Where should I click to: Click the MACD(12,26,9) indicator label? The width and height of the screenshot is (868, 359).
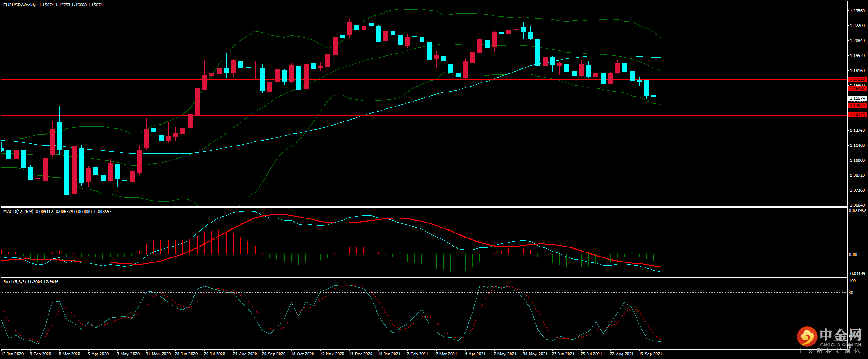tap(18, 212)
